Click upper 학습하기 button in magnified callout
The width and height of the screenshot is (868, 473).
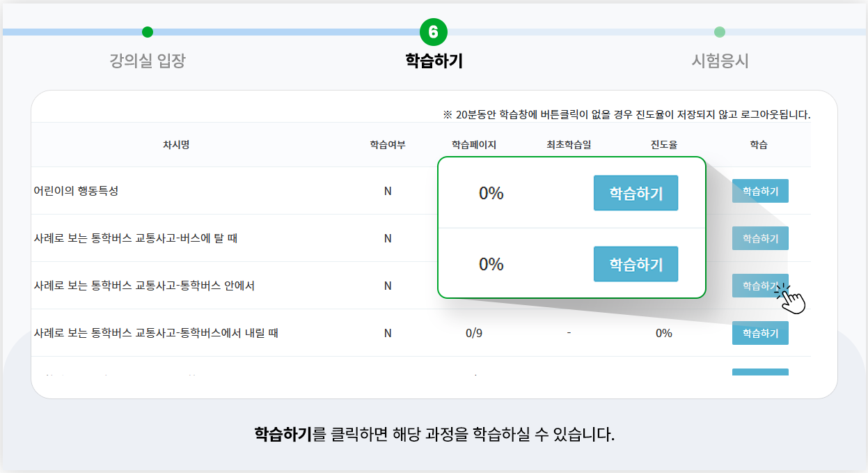tap(636, 193)
